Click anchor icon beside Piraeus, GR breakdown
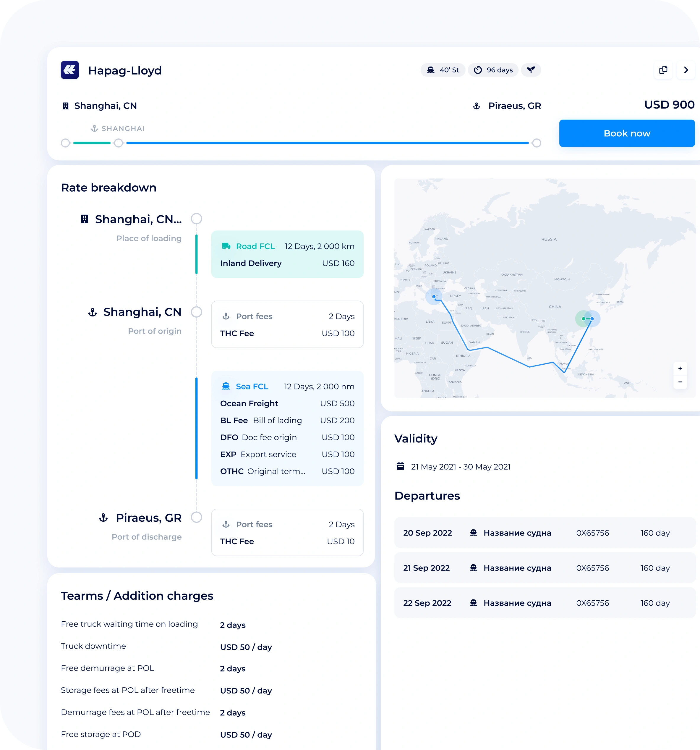Image resolution: width=700 pixels, height=750 pixels. coord(103,518)
